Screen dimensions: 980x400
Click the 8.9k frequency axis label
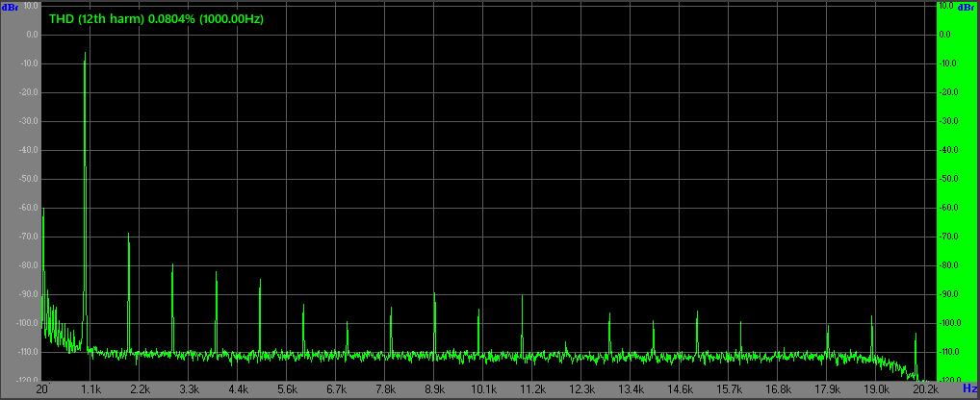[x=434, y=389]
